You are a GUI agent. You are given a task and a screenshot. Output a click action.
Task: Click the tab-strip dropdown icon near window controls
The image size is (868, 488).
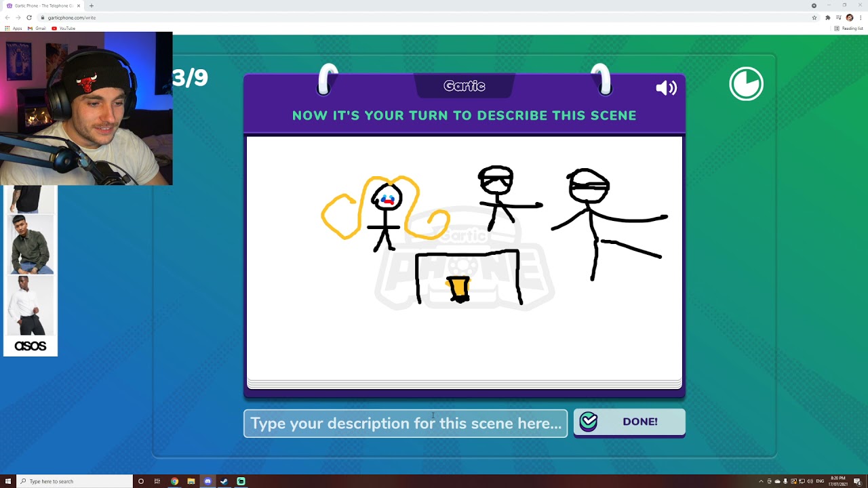pyautogui.click(x=814, y=5)
